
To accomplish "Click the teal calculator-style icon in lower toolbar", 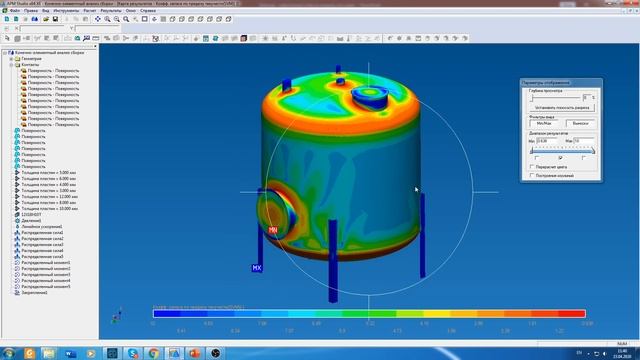I will (206, 38).
